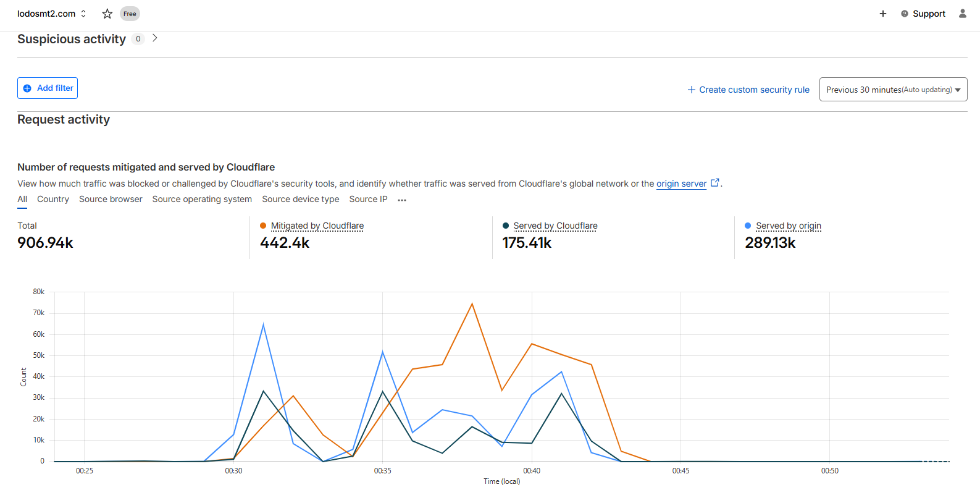The image size is (980, 495).
Task: Switch to the Country tab
Action: click(53, 199)
